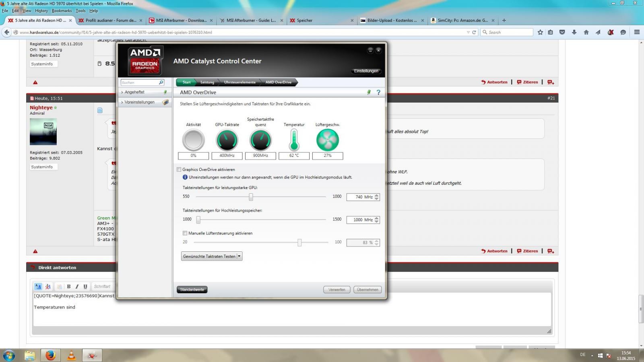Click Zitieren on post #21

pyautogui.click(x=528, y=251)
